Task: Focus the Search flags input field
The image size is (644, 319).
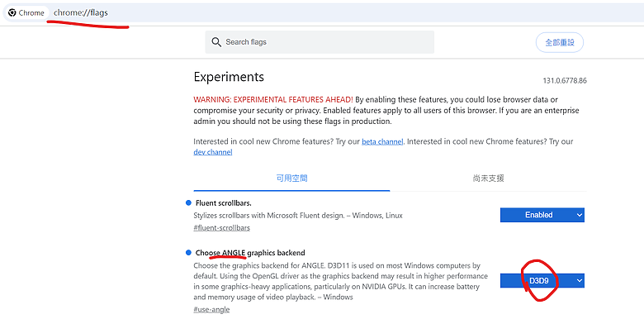Action: tap(320, 42)
